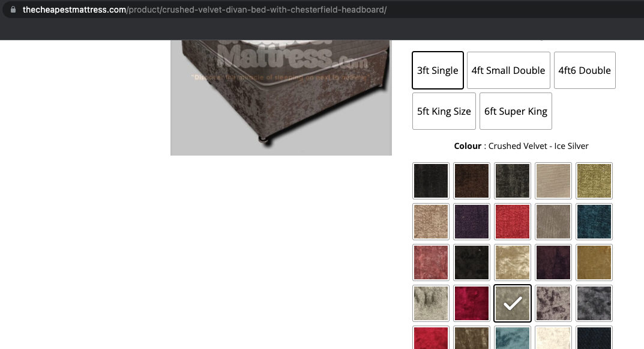Choose the 6ft Super King size
Image resolution: width=644 pixels, height=349 pixels.
[516, 111]
